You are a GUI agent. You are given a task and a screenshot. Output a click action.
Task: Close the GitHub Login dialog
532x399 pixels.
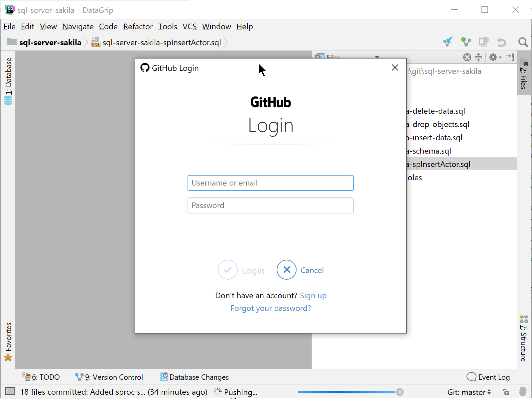pyautogui.click(x=395, y=67)
